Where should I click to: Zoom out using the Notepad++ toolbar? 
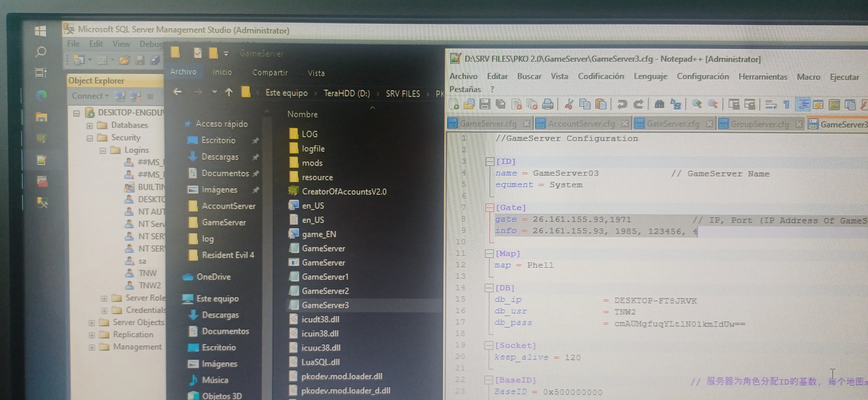point(713,104)
